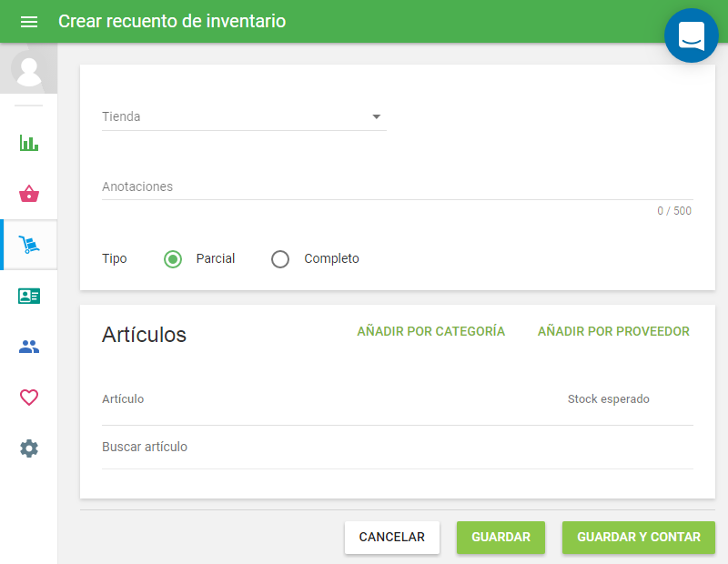
Task: Click the Crear recuento de inventario title
Action: click(172, 21)
